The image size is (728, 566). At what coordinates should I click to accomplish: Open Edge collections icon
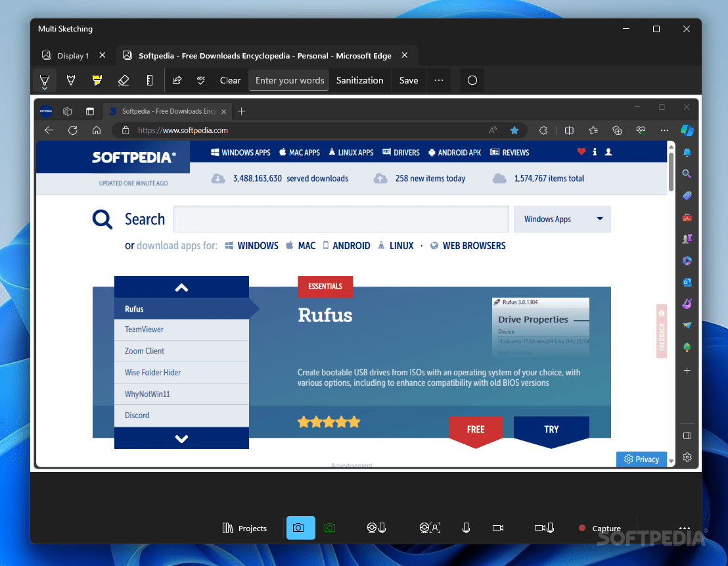[617, 131]
